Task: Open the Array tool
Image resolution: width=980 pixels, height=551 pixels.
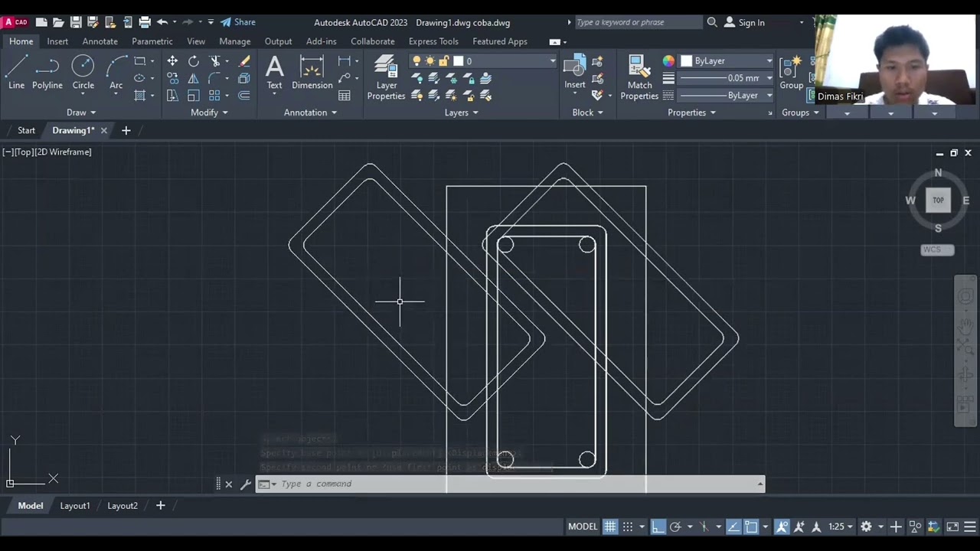Action: pyautogui.click(x=215, y=96)
